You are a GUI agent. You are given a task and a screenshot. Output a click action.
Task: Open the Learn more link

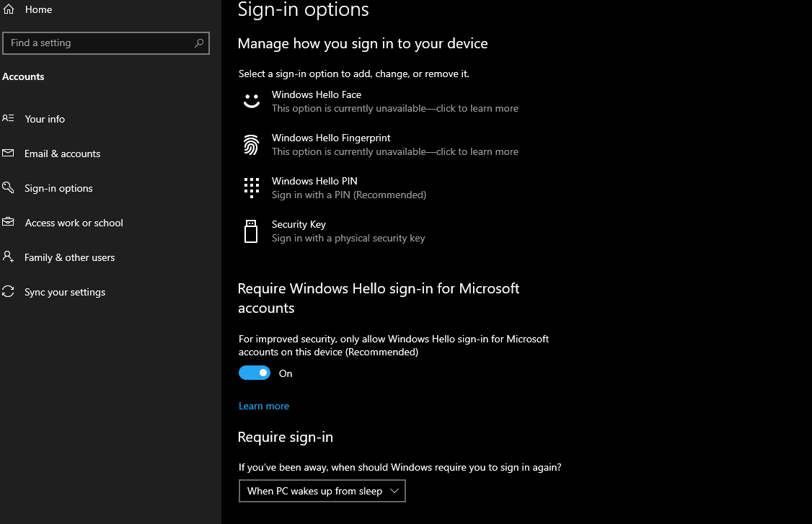click(x=264, y=406)
